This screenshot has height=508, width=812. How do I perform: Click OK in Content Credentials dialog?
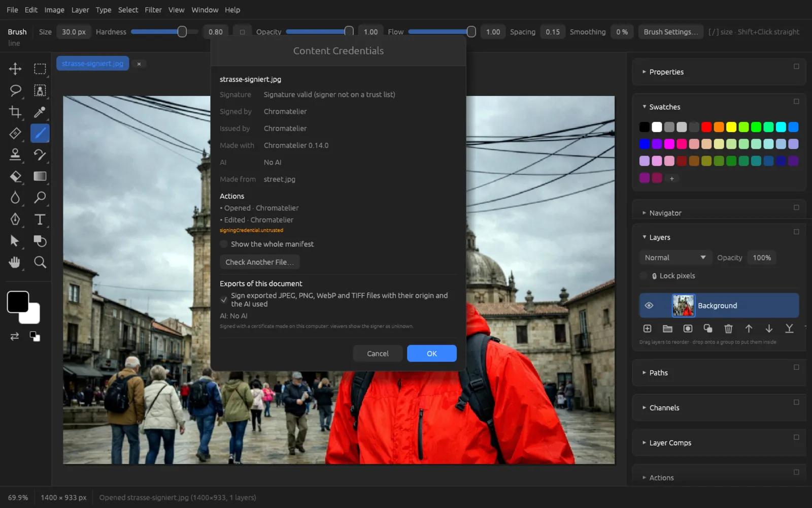coord(431,354)
